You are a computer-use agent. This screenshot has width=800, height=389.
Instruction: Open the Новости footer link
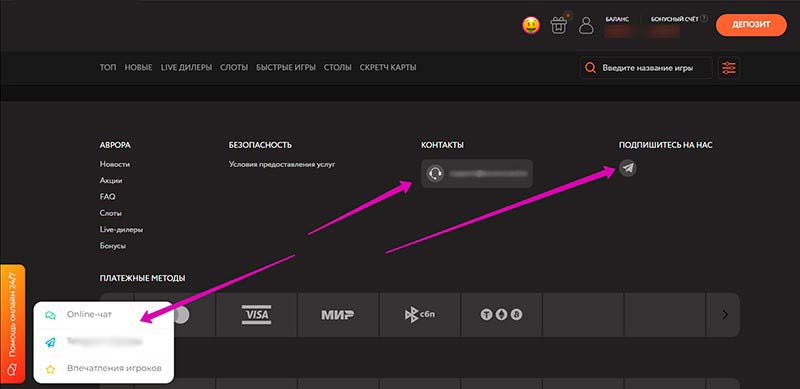click(x=115, y=164)
